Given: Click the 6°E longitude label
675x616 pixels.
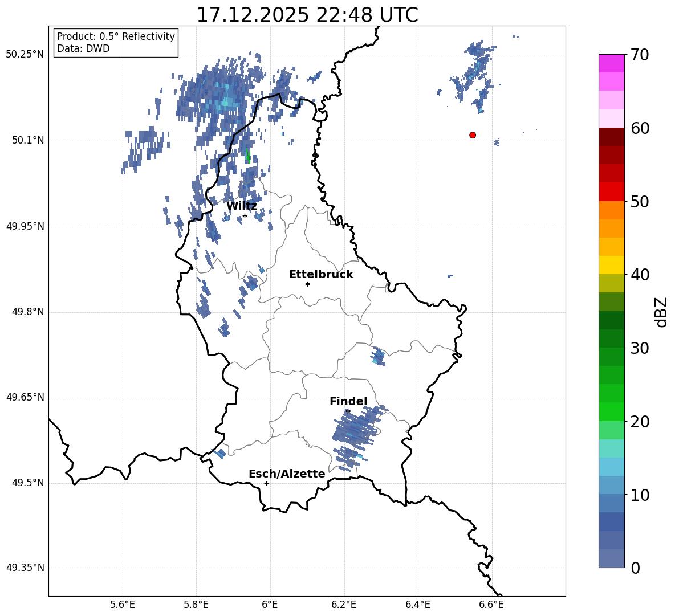Looking at the screenshot, I should (270, 605).
